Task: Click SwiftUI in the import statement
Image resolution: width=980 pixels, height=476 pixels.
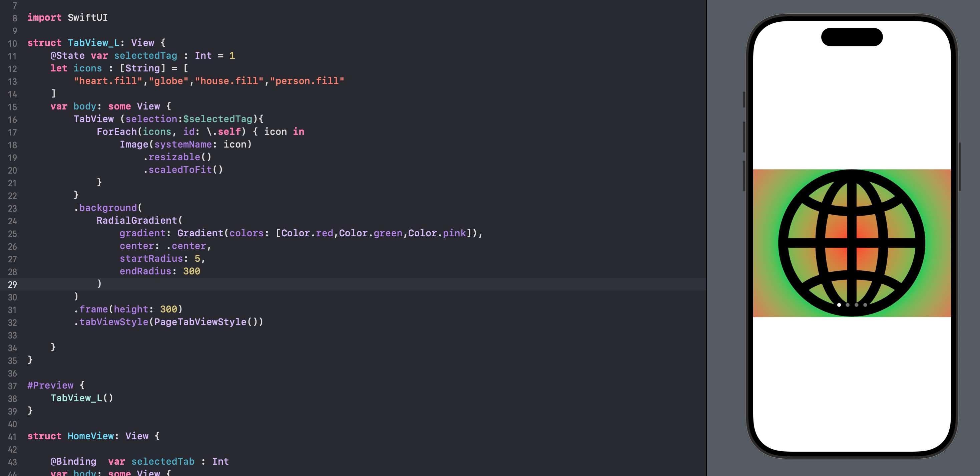Action: pyautogui.click(x=87, y=17)
